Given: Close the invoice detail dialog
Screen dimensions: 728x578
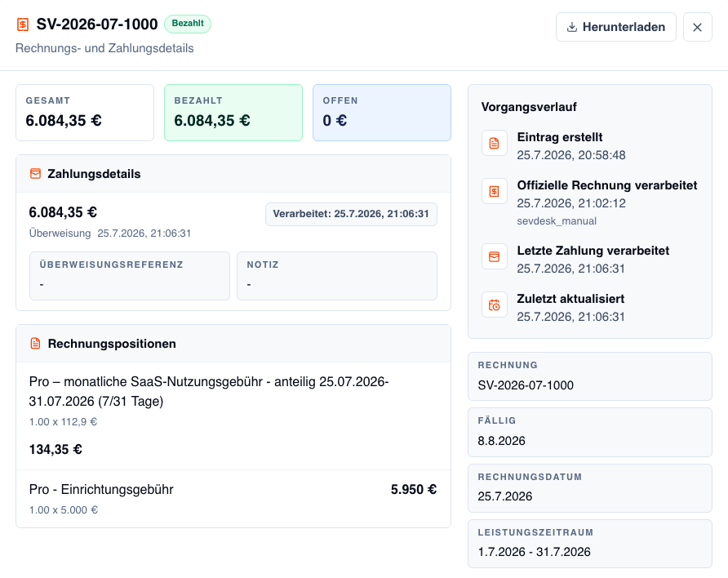Looking at the screenshot, I should point(697,27).
